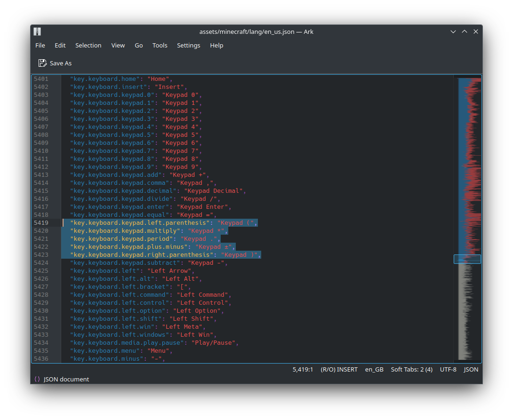Click the "key.keyboard.keypad.add" key
This screenshot has height=420, width=513.
pos(116,175)
